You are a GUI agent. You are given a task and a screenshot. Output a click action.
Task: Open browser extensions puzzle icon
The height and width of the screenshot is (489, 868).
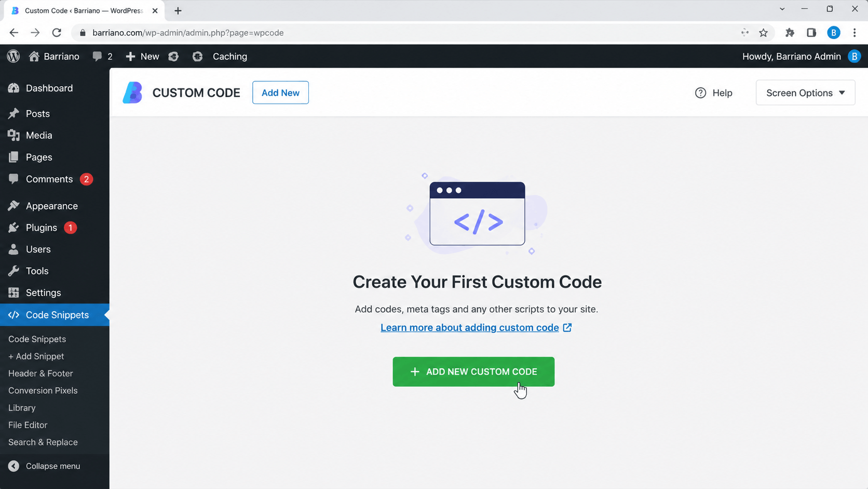coord(790,33)
